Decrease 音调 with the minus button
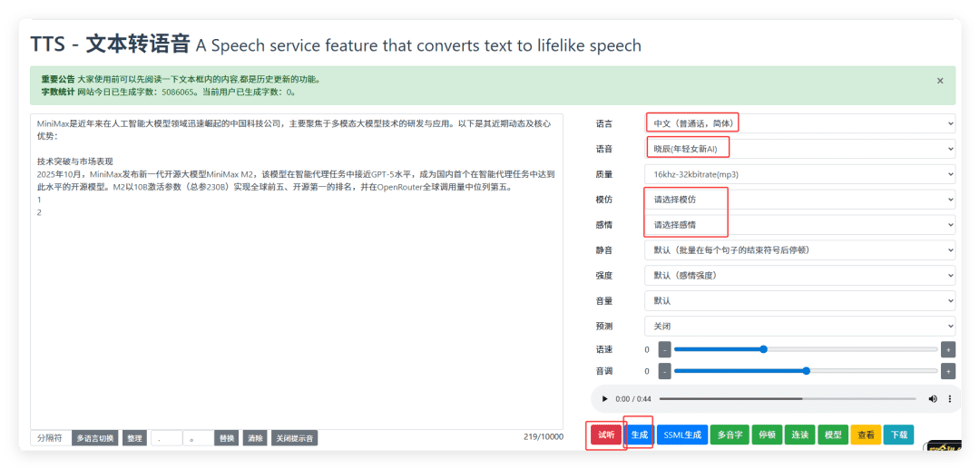Screen dimensions: 980x469 click(x=664, y=371)
